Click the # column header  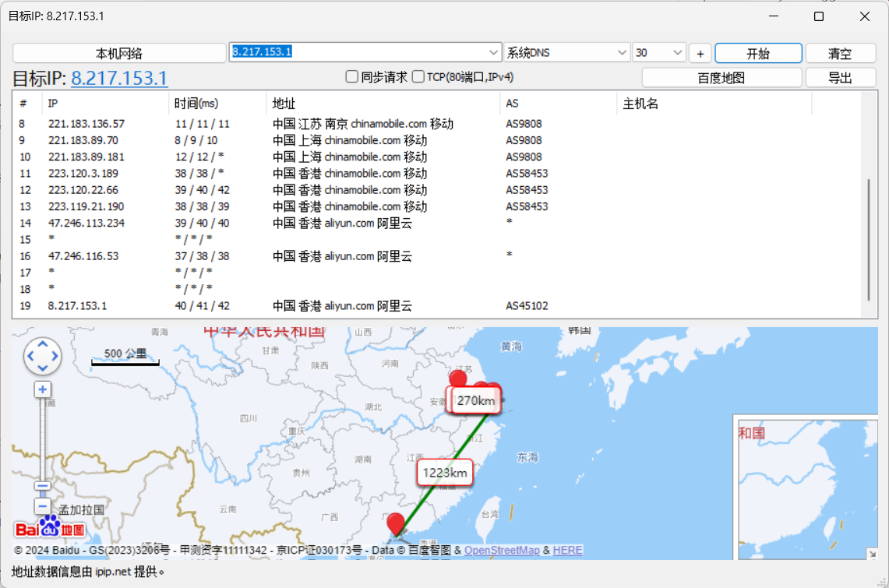pyautogui.click(x=27, y=103)
